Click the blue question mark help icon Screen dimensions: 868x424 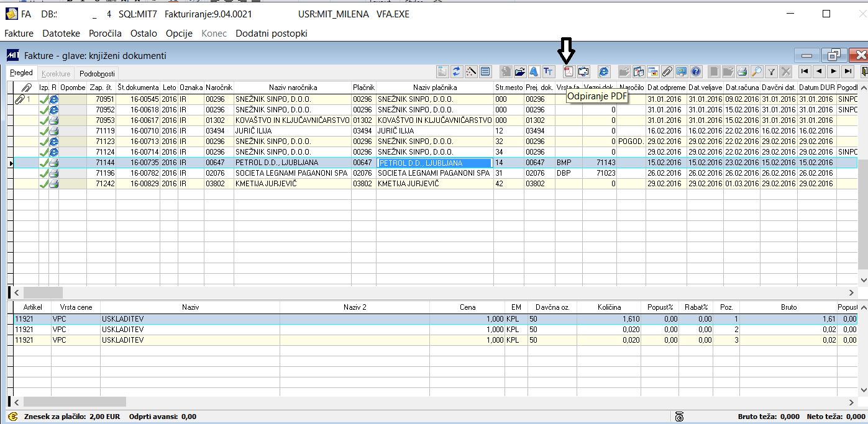(696, 71)
